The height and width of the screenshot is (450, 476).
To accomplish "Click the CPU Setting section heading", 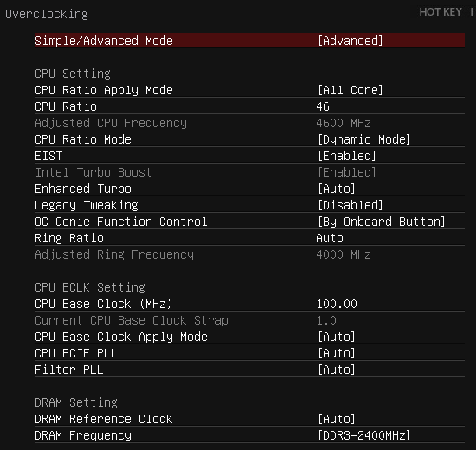I will pyautogui.click(x=73, y=74).
